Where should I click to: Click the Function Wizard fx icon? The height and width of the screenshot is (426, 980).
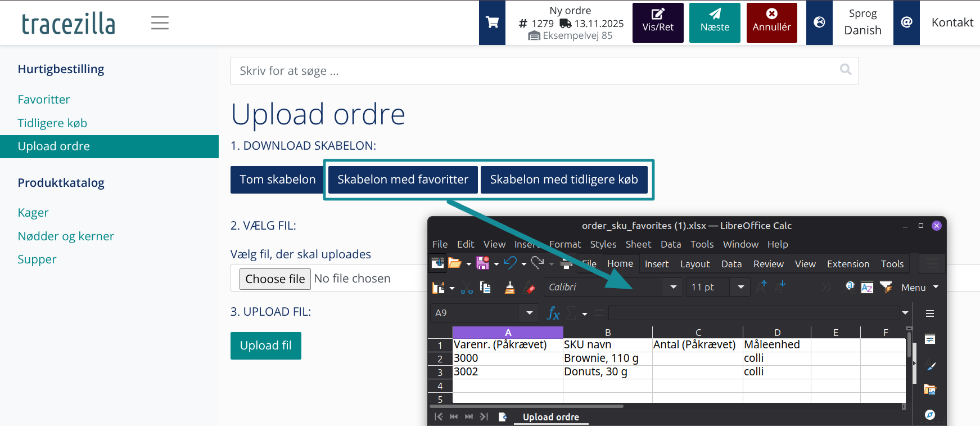(553, 313)
